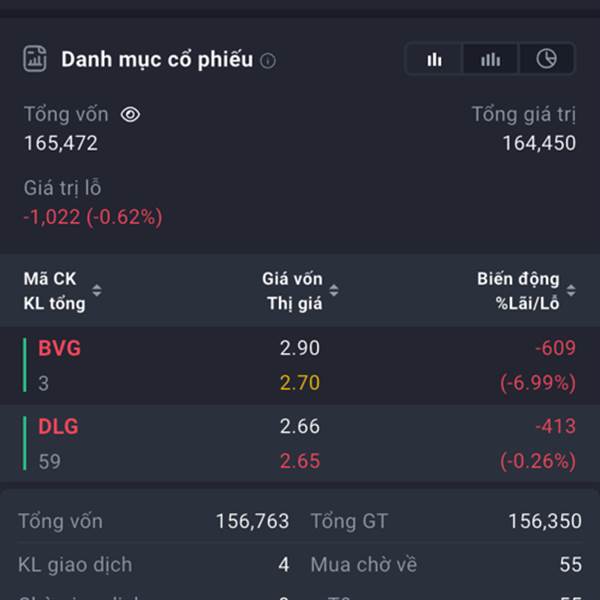
Task: Select the BVG stock ticker
Action: (59, 349)
